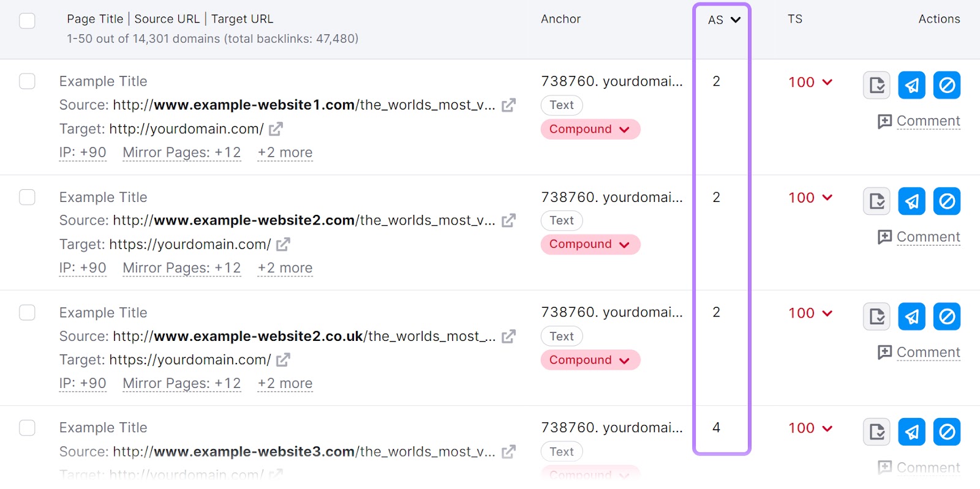The width and height of the screenshot is (980, 489).
Task: Add a Comment on the first row
Action: (919, 121)
